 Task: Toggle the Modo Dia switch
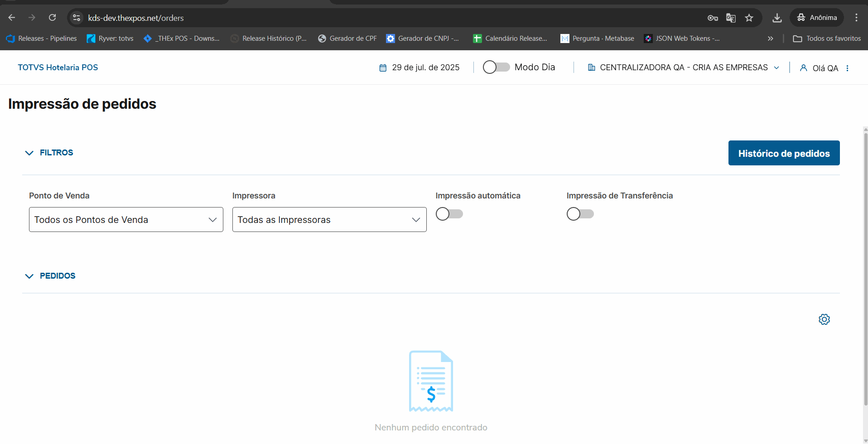point(496,67)
